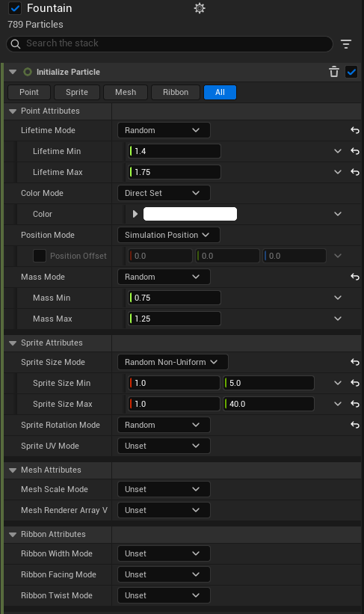Enable the Position Offset checkbox

click(40, 256)
